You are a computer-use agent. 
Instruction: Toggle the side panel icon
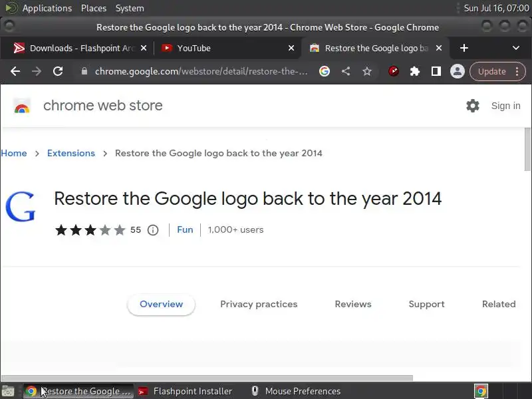pos(436,71)
